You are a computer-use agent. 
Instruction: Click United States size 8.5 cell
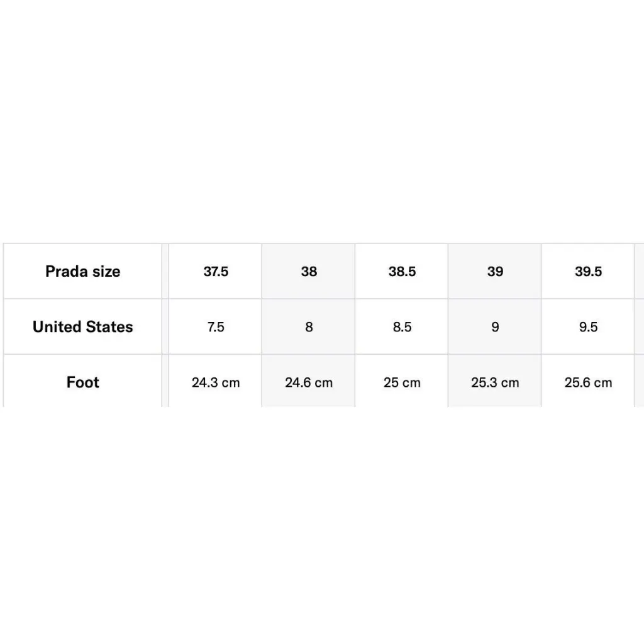pyautogui.click(x=402, y=327)
